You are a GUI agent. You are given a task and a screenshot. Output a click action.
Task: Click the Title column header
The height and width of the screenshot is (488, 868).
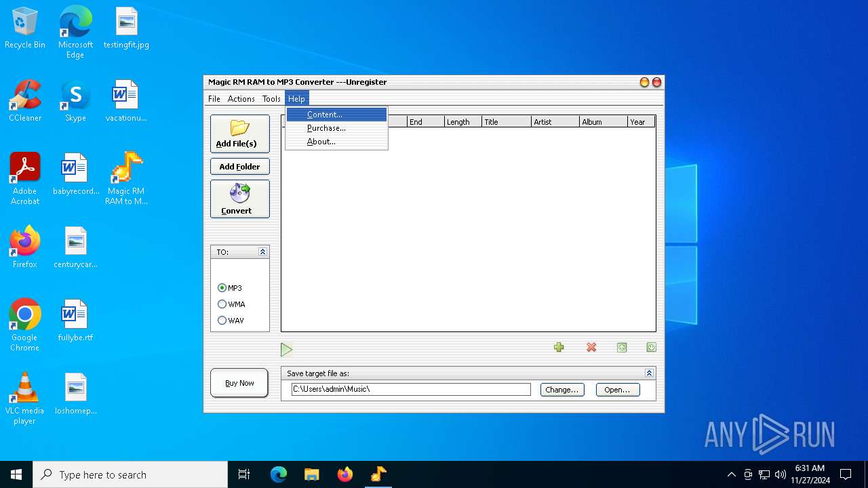(507, 122)
